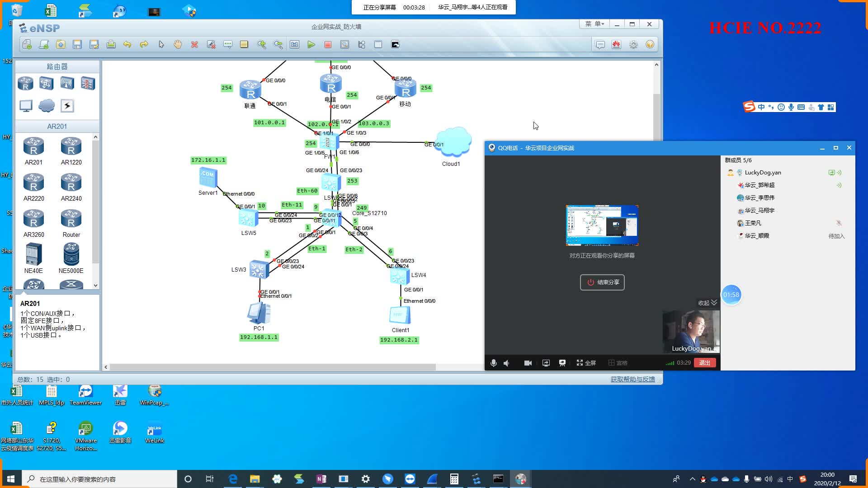This screenshot has height=488, width=868.
Task: Click the 获取帮助与反馈 link
Action: pos(632,379)
